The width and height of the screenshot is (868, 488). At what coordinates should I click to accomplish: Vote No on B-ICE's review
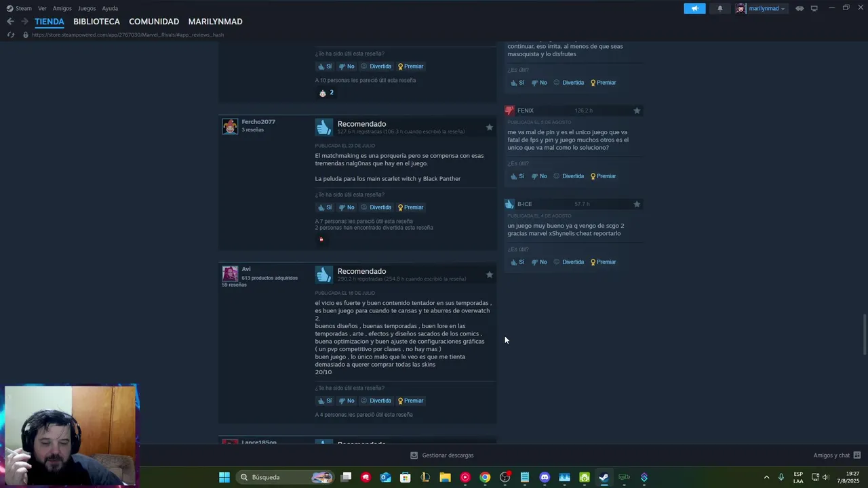tap(539, 262)
